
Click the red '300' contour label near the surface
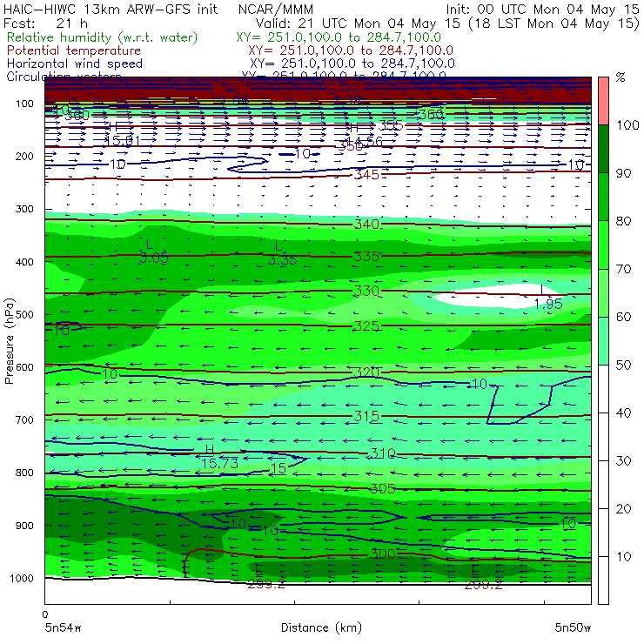[382, 553]
